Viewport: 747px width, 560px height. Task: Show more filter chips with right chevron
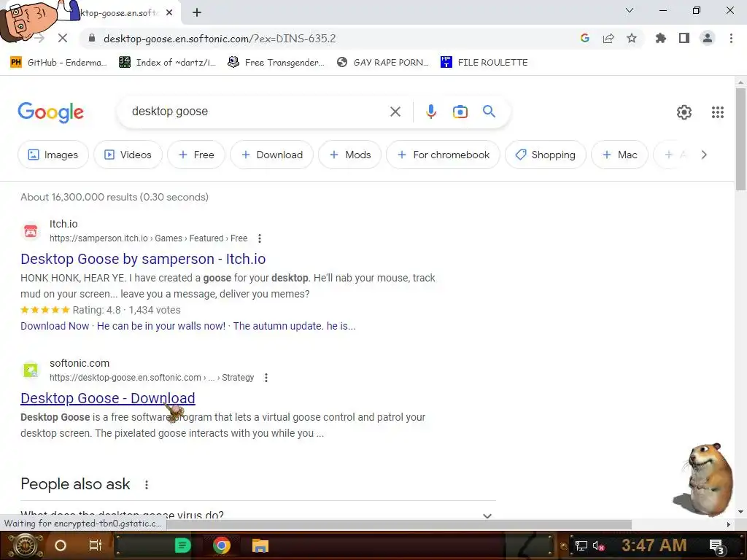pos(704,155)
